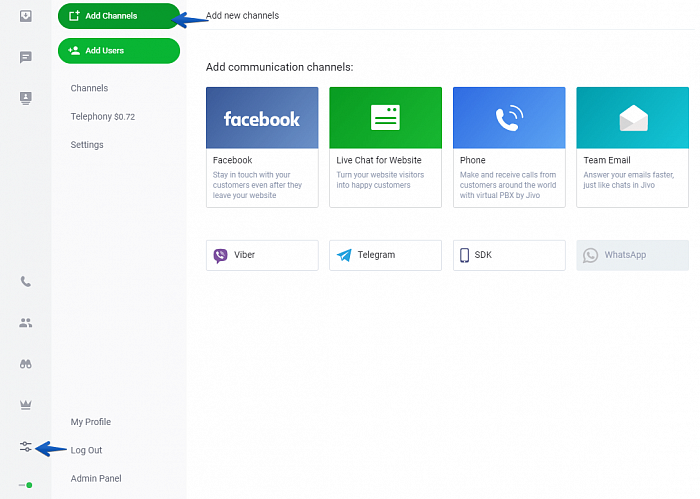Viewport: 700px width, 499px height.
Task: Open the crown upgrade sidebar icon
Action: point(25,405)
